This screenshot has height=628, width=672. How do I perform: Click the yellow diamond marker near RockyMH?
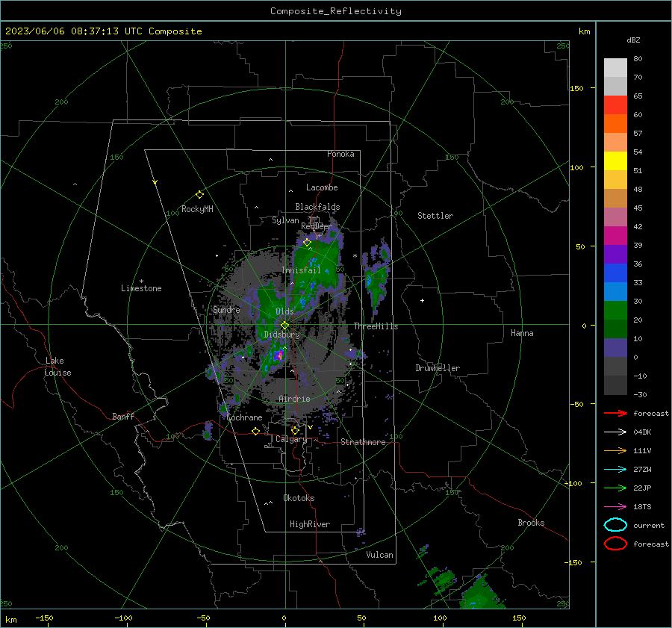point(199,195)
